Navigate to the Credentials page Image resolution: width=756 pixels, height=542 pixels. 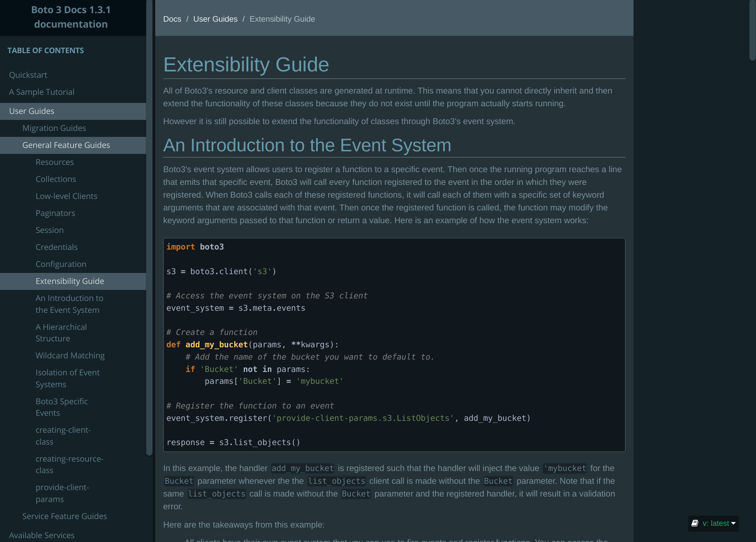tap(57, 247)
